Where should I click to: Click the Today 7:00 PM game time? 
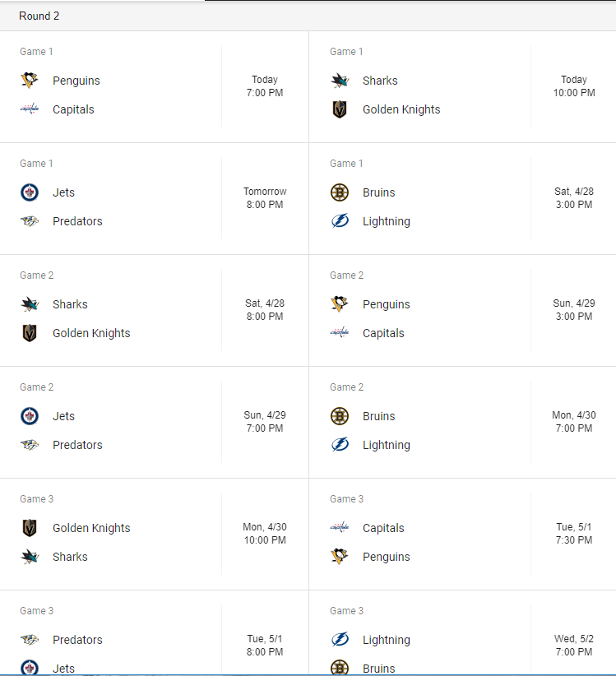pyautogui.click(x=265, y=86)
